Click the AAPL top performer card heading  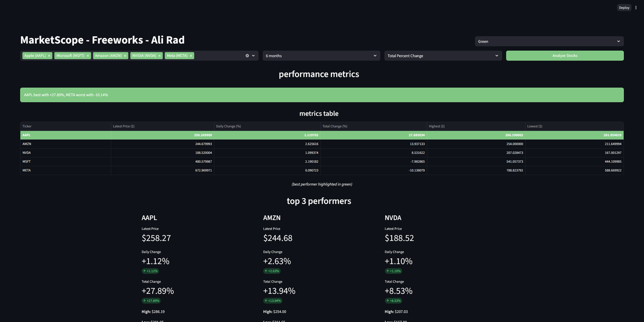click(x=149, y=218)
